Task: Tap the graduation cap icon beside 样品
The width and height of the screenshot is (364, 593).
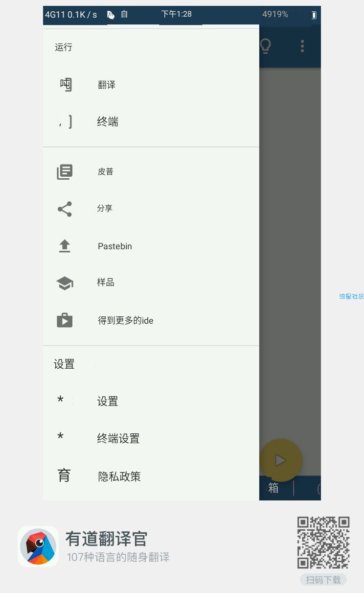Action: 65,283
